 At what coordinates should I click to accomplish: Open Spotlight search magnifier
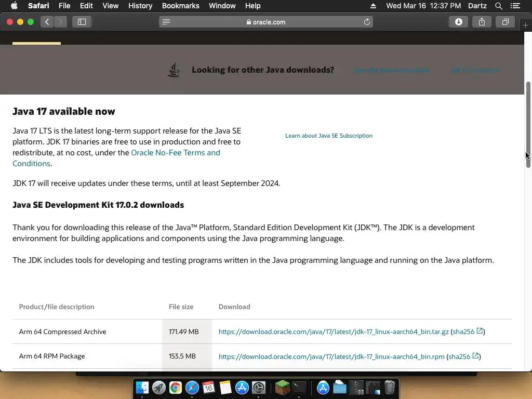click(498, 6)
